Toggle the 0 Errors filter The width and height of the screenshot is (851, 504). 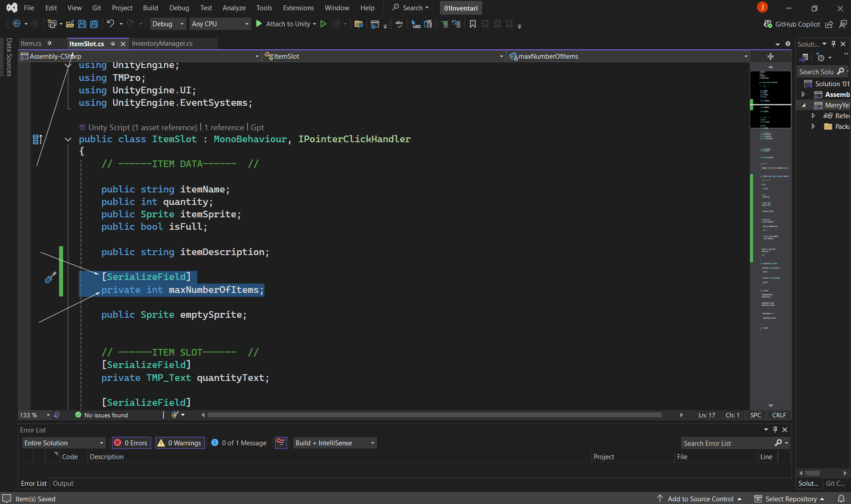pos(131,443)
